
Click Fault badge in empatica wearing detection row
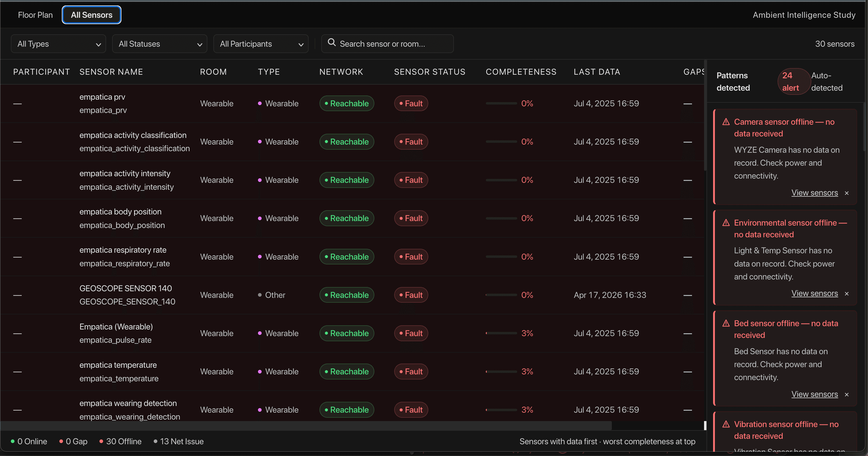(x=411, y=410)
